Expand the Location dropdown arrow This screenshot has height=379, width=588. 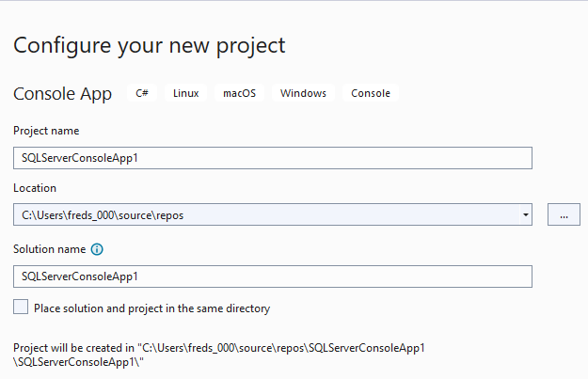(x=524, y=215)
